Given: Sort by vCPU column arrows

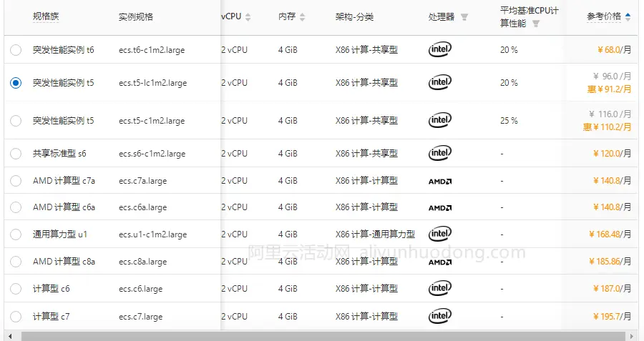Looking at the screenshot, I should point(248,17).
